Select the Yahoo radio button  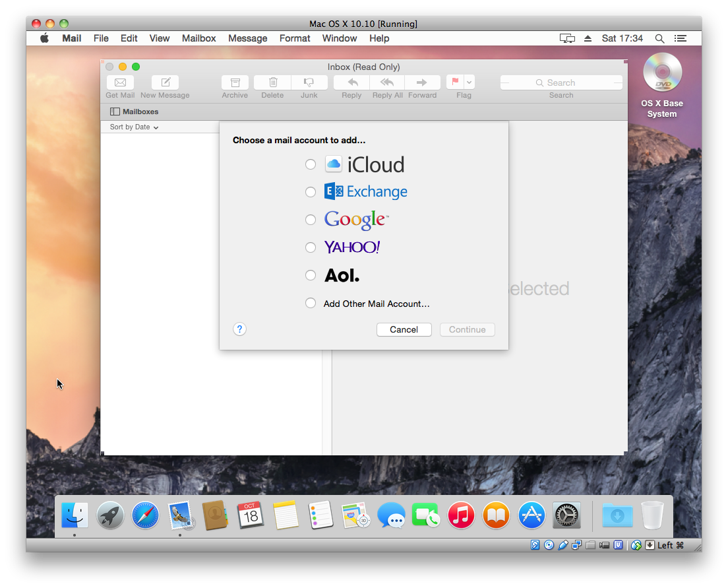click(x=311, y=247)
